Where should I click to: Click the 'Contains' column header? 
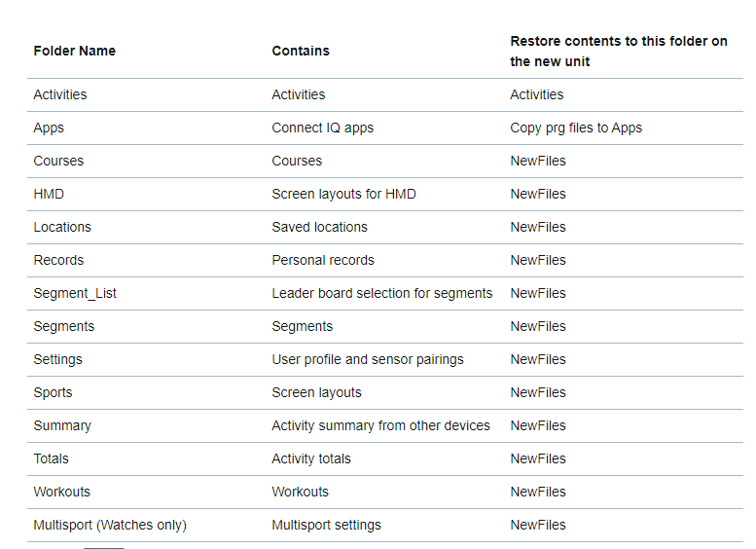pyautogui.click(x=301, y=51)
